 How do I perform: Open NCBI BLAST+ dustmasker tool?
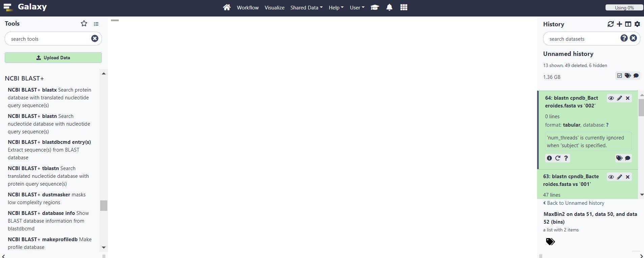coord(47,198)
